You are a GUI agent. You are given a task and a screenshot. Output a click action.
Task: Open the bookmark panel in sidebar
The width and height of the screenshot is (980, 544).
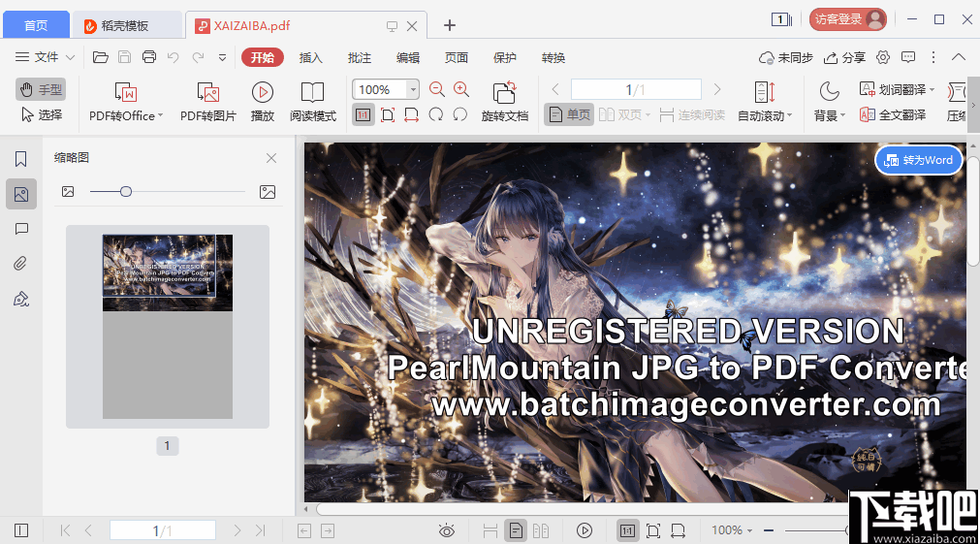pyautogui.click(x=20, y=159)
